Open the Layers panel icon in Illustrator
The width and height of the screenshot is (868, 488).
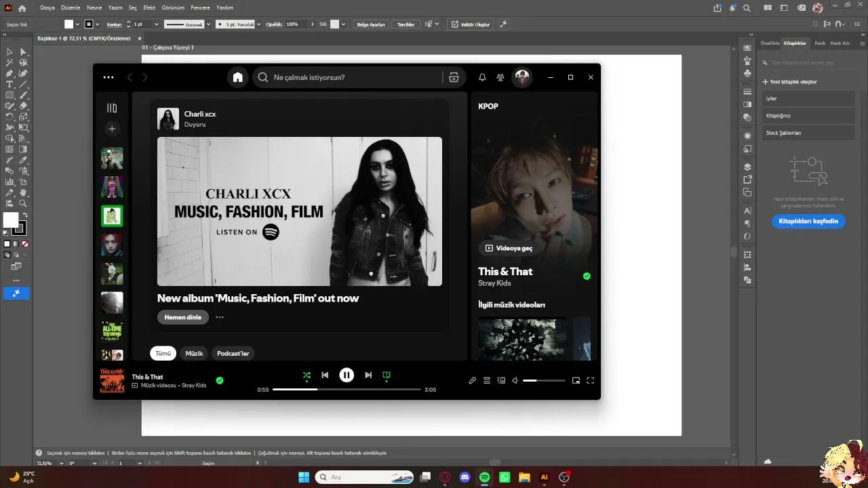click(747, 167)
